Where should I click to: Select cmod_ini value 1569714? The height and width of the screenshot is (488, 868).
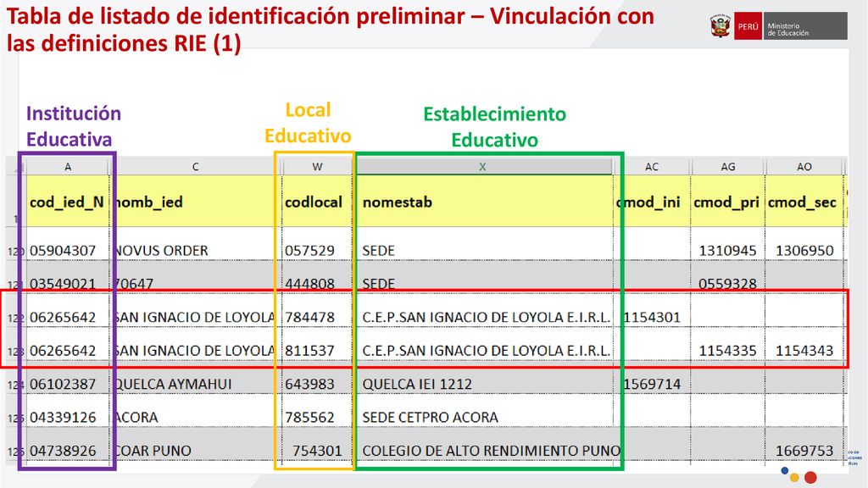[x=652, y=378]
